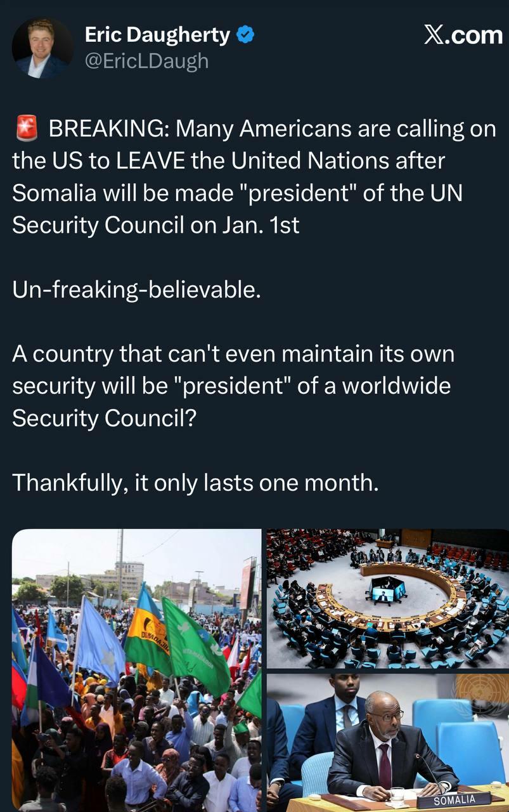Screen dimensions: 509x812
Task: Open the Security Council chamber photo
Action: click(x=387, y=597)
